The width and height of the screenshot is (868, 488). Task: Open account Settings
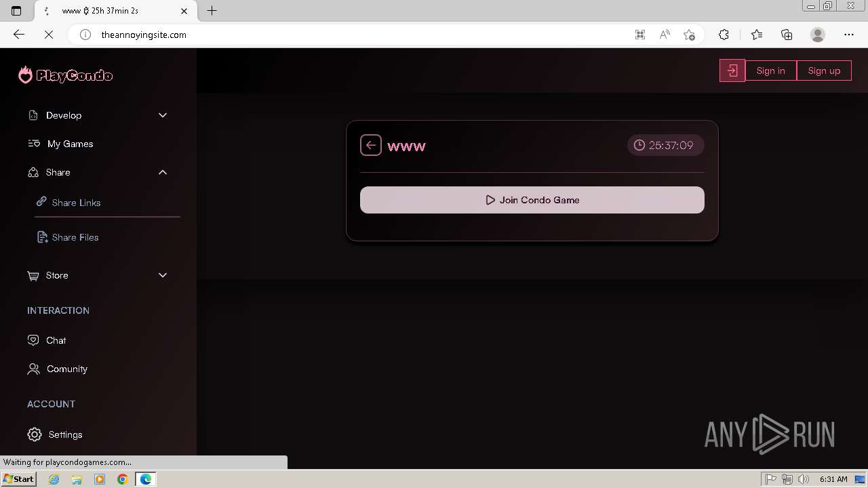[65, 434]
